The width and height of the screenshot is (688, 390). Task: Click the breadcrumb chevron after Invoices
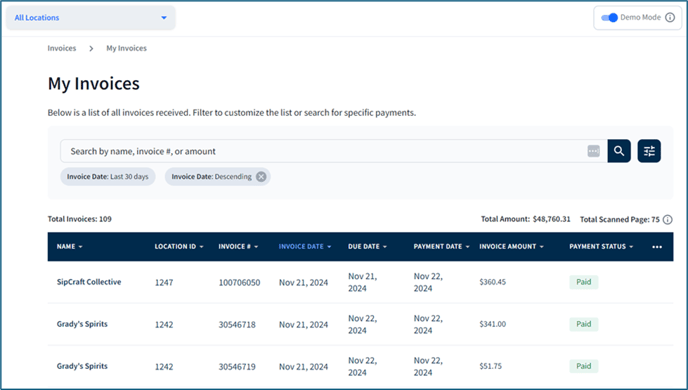click(x=91, y=49)
